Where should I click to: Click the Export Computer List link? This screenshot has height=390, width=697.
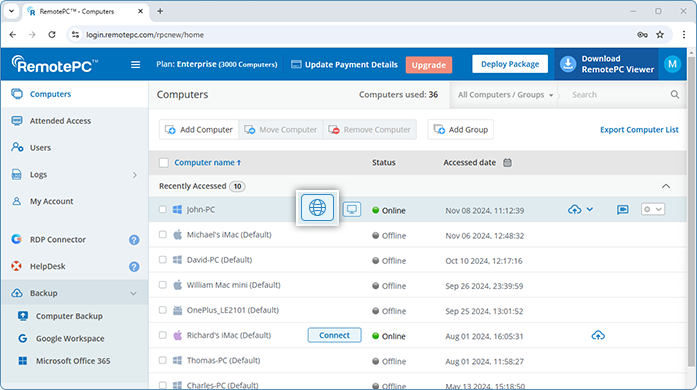coord(639,130)
